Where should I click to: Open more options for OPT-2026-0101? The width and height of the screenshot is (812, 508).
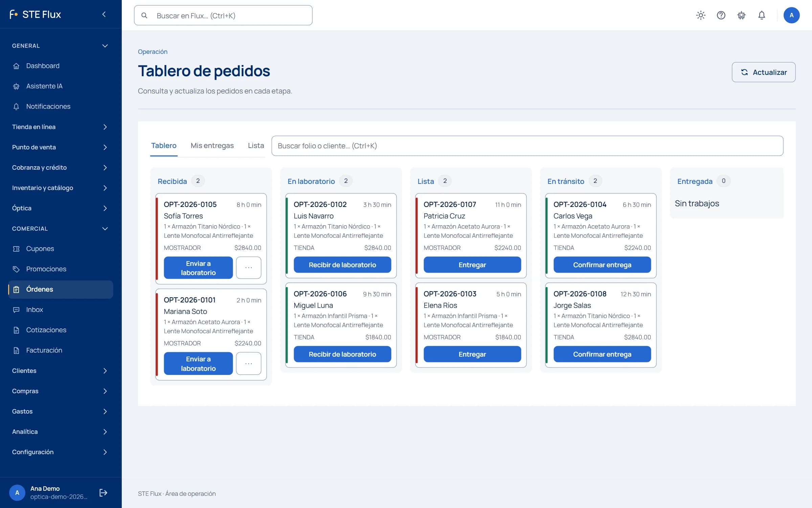point(249,363)
